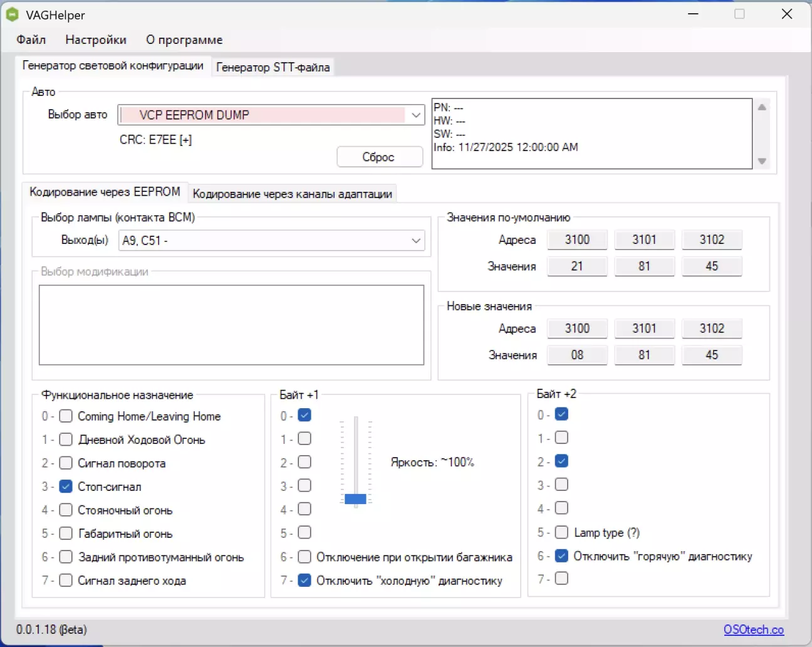Switch to Генератор STT-файла tab

click(x=273, y=67)
